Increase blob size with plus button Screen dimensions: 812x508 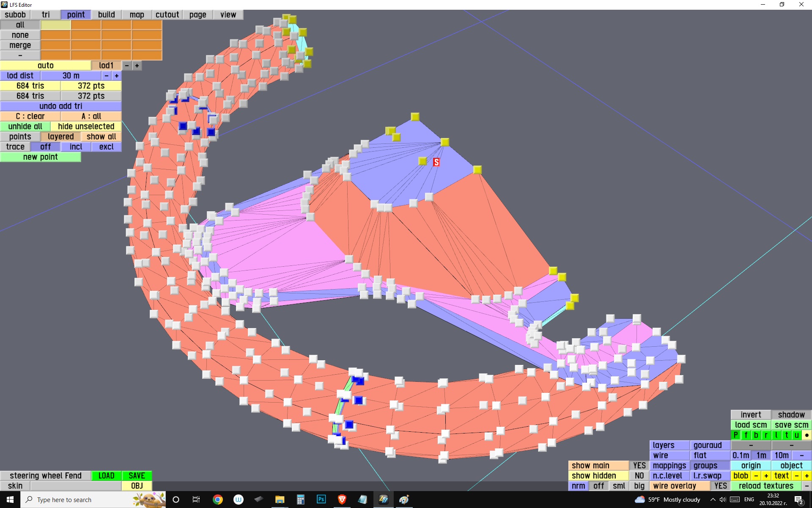tap(766, 476)
